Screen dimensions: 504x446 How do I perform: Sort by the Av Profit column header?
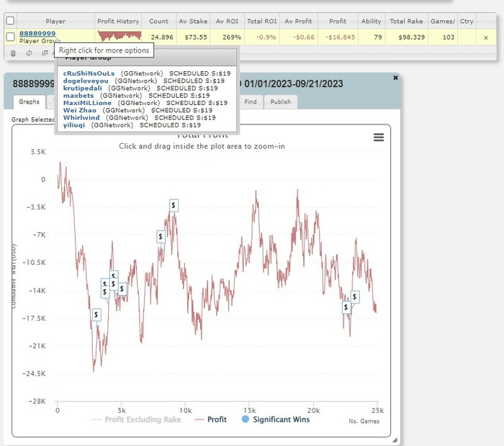pos(298,21)
